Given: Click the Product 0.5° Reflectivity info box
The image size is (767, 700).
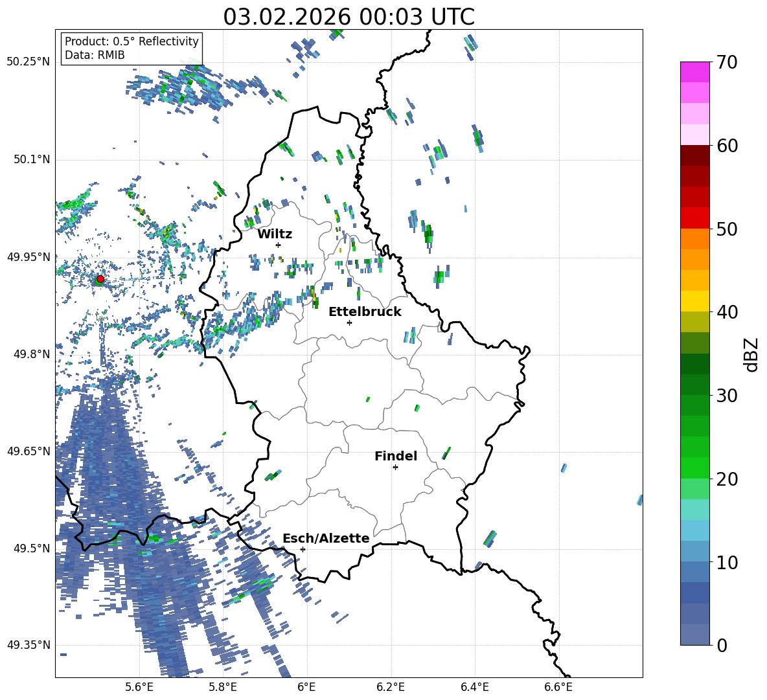Looking at the screenshot, I should click(132, 48).
